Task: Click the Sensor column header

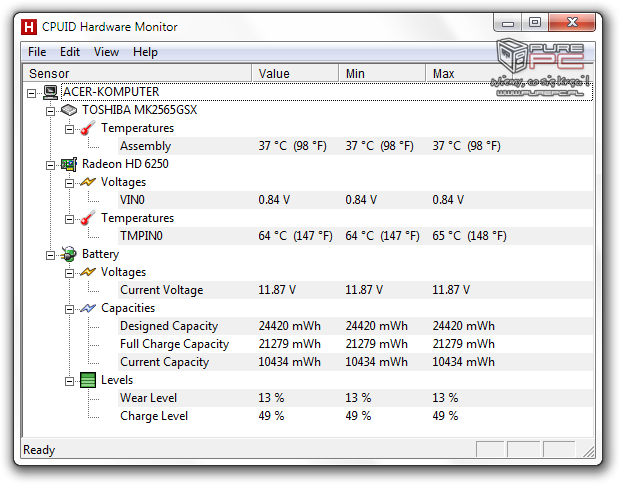Action: 137,74
